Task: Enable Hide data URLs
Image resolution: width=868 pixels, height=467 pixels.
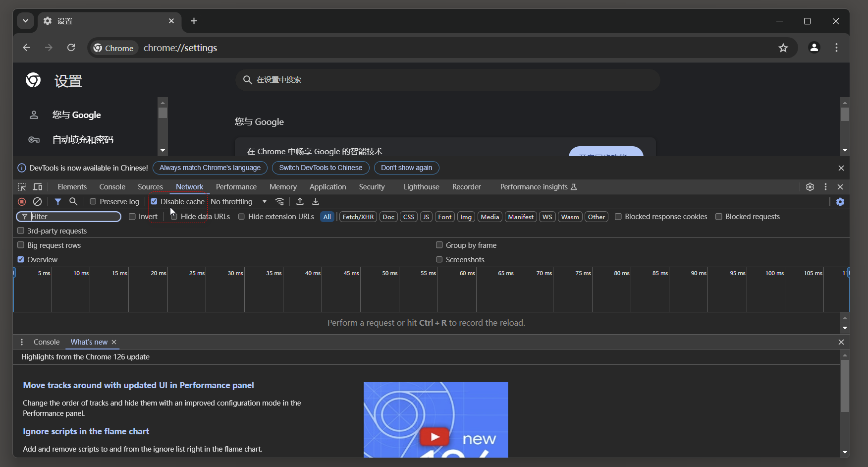Action: pos(174,217)
